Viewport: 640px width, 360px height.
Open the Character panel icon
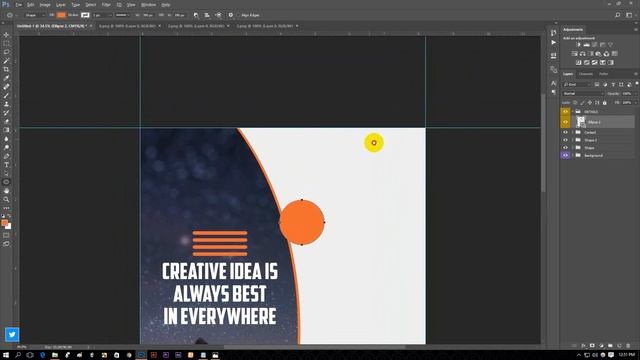(553, 83)
